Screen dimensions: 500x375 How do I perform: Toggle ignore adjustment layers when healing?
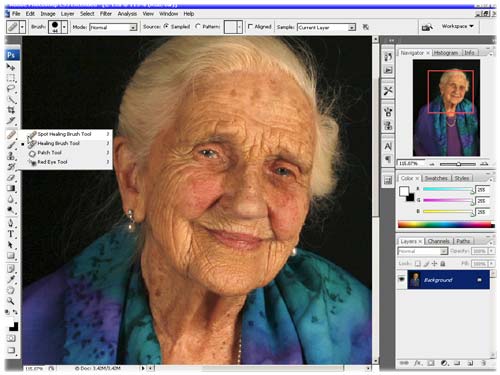[x=366, y=27]
